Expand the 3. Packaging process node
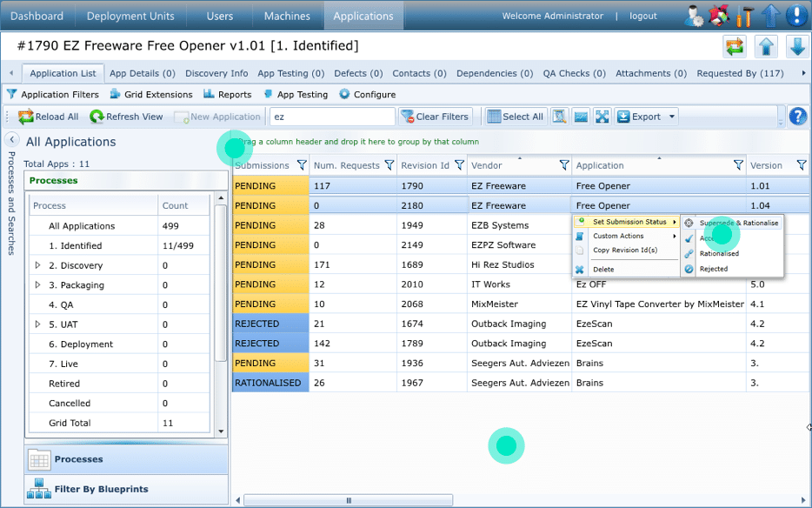The width and height of the screenshot is (812, 508). (37, 285)
